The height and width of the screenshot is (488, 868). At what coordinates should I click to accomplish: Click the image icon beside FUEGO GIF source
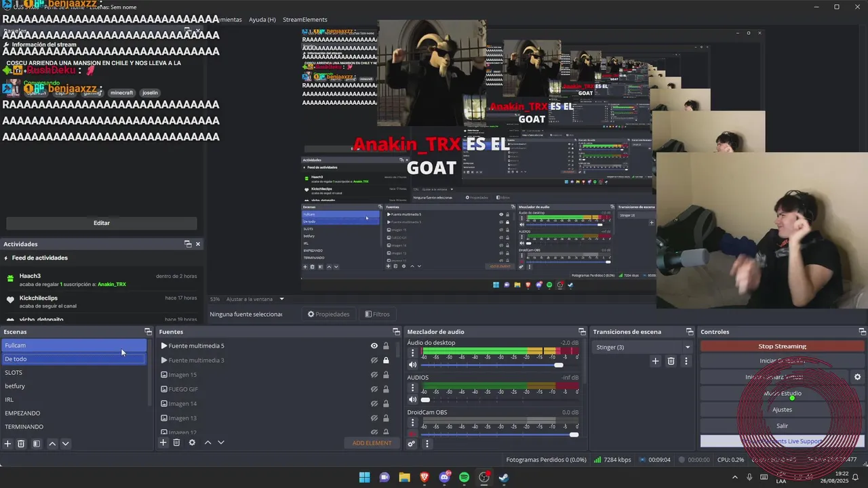tap(164, 389)
